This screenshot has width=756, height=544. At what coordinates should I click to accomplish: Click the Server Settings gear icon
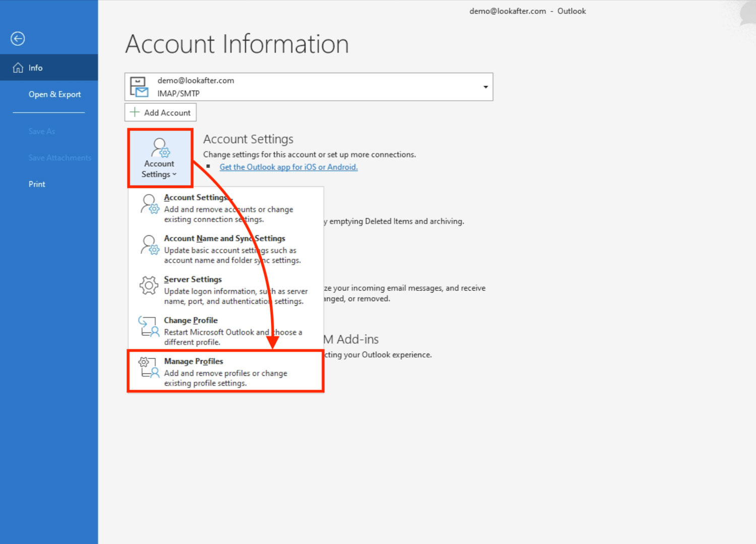click(149, 286)
